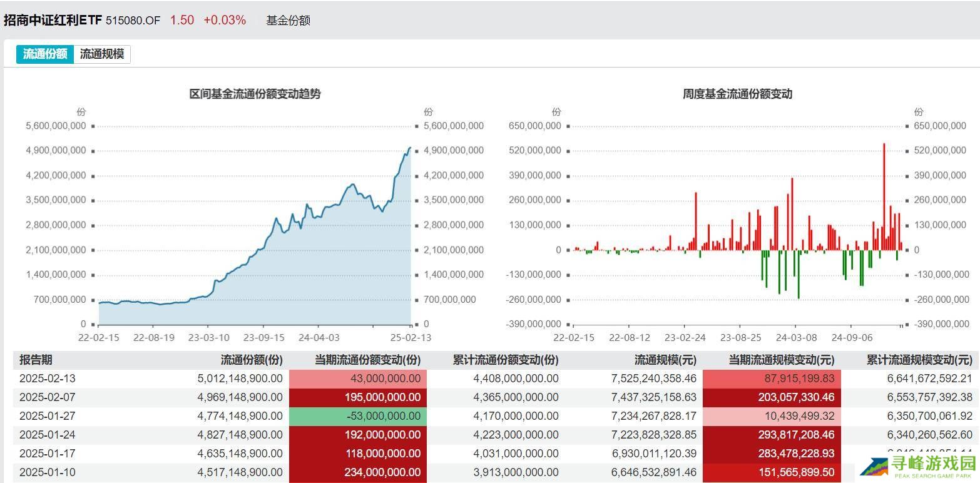Click the 招商中证红利ETF fund title
Image resolution: width=980 pixels, height=483 pixels.
tap(53, 20)
